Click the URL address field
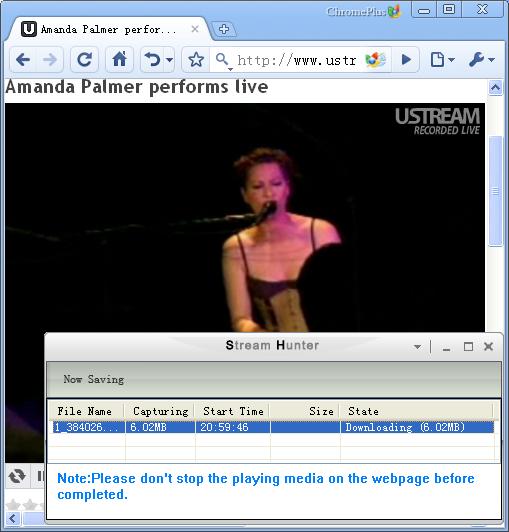Image resolution: width=509 pixels, height=532 pixels. click(297, 60)
